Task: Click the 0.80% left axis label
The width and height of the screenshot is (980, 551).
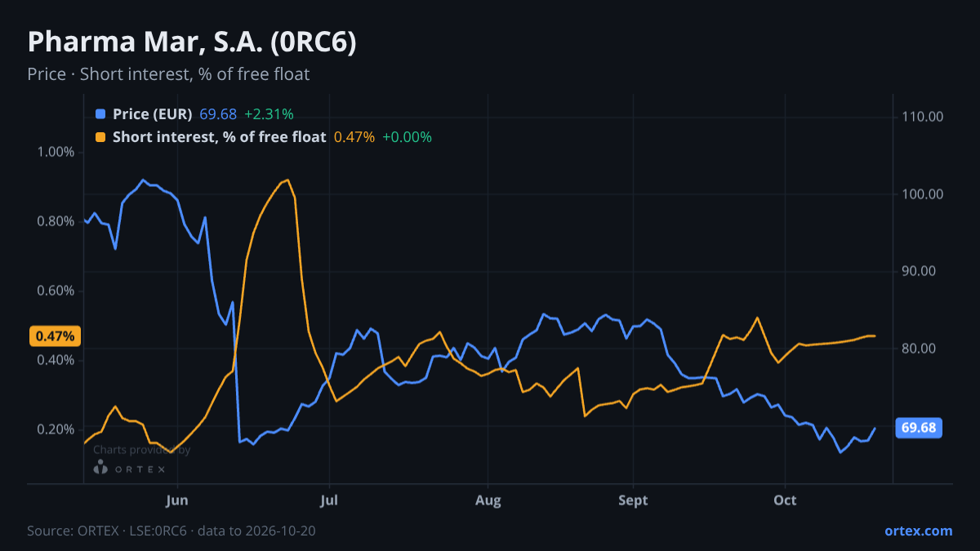Action: point(56,222)
